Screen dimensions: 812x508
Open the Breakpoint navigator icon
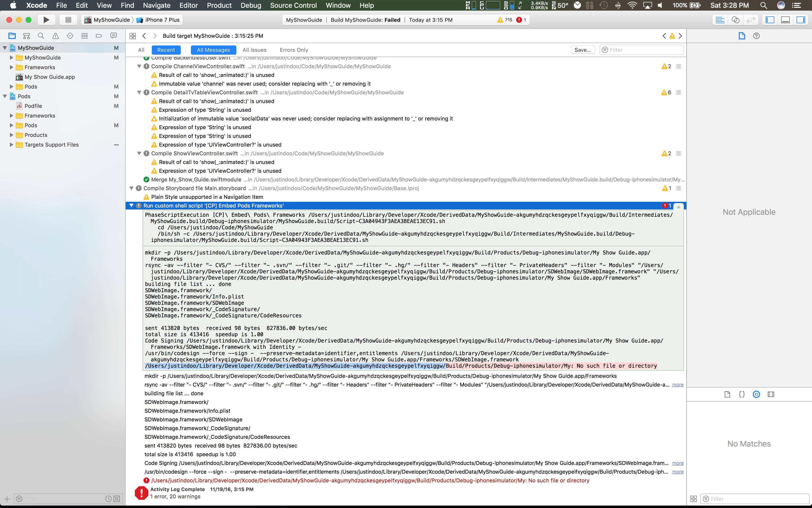click(99, 36)
